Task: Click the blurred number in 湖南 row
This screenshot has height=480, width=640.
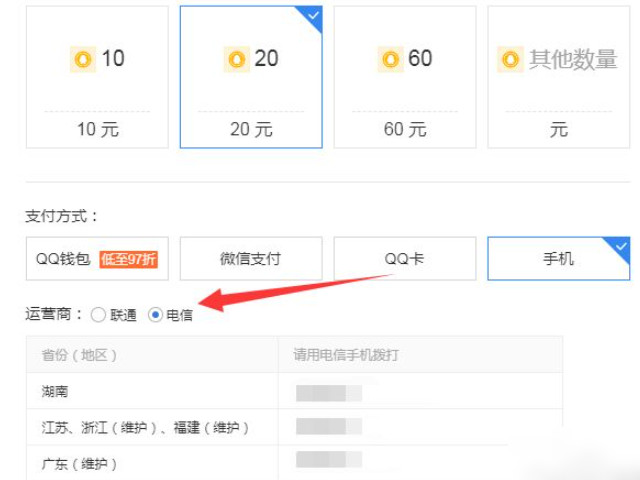Action: (x=329, y=393)
